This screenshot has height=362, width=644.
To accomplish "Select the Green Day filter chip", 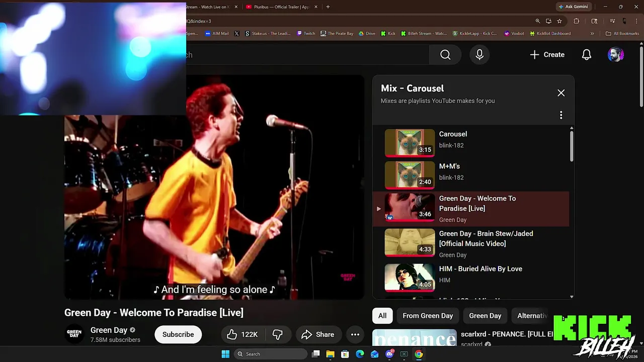I will click(485, 316).
